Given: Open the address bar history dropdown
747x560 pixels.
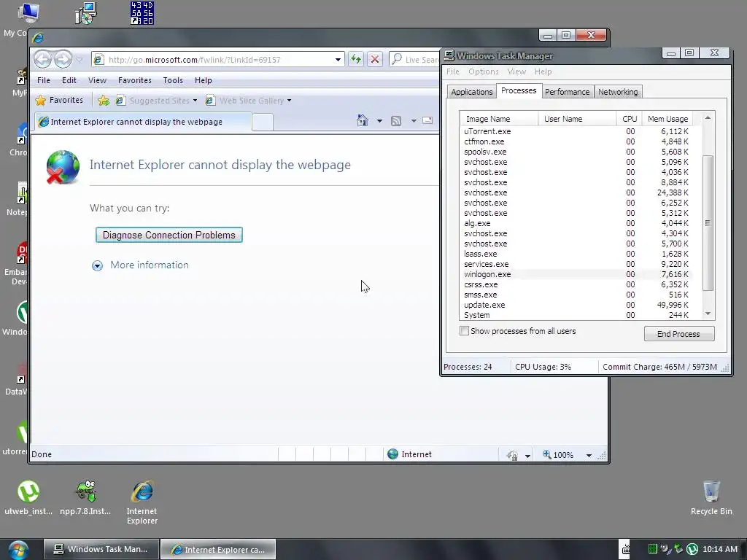Looking at the screenshot, I should (338, 60).
